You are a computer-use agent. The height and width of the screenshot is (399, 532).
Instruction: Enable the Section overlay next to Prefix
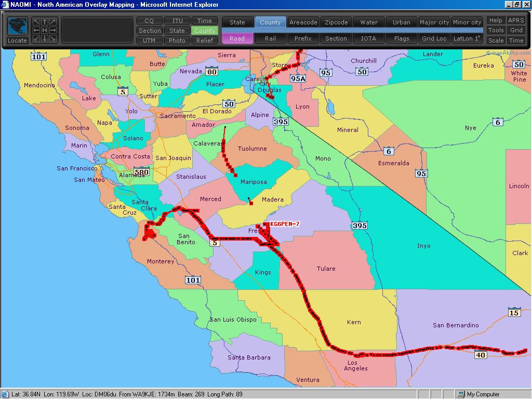[x=336, y=38]
